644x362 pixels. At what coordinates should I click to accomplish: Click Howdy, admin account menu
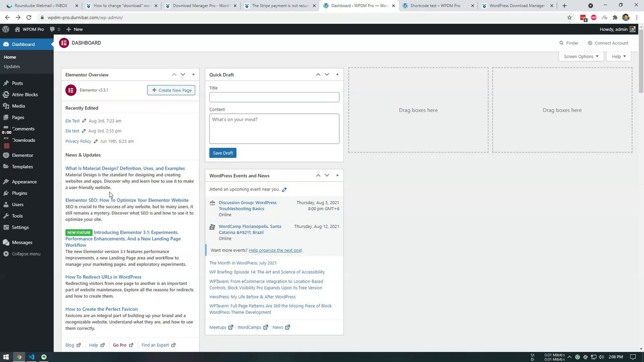(617, 29)
